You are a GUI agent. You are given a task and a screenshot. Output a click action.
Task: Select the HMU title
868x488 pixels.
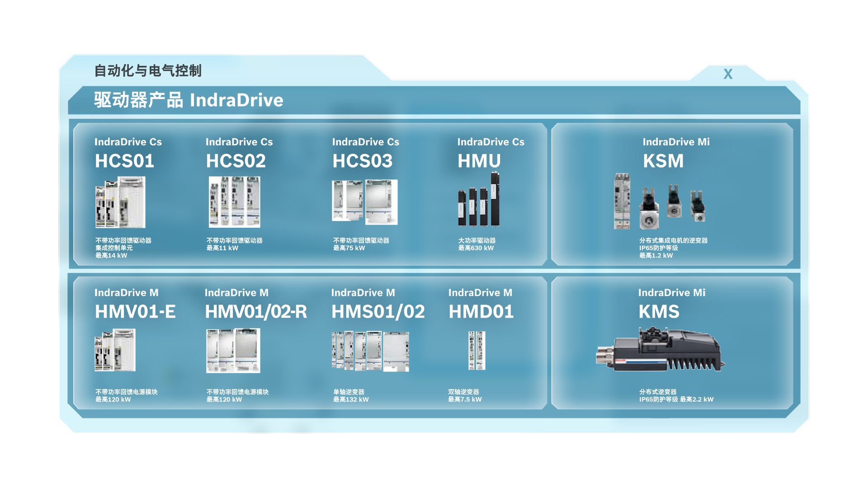click(479, 161)
